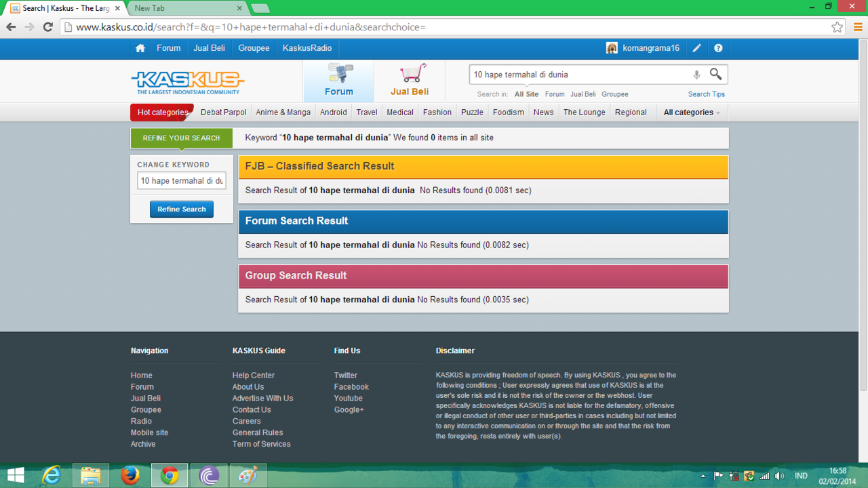Open Jual Beli in the top bar
The width and height of the screenshot is (868, 488).
(209, 48)
